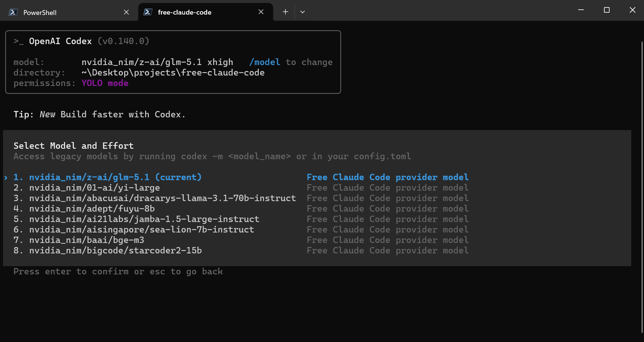Click the directory path ~\Desktop\projects\free-claude-code
The height and width of the screenshot is (342, 644).
click(x=173, y=73)
